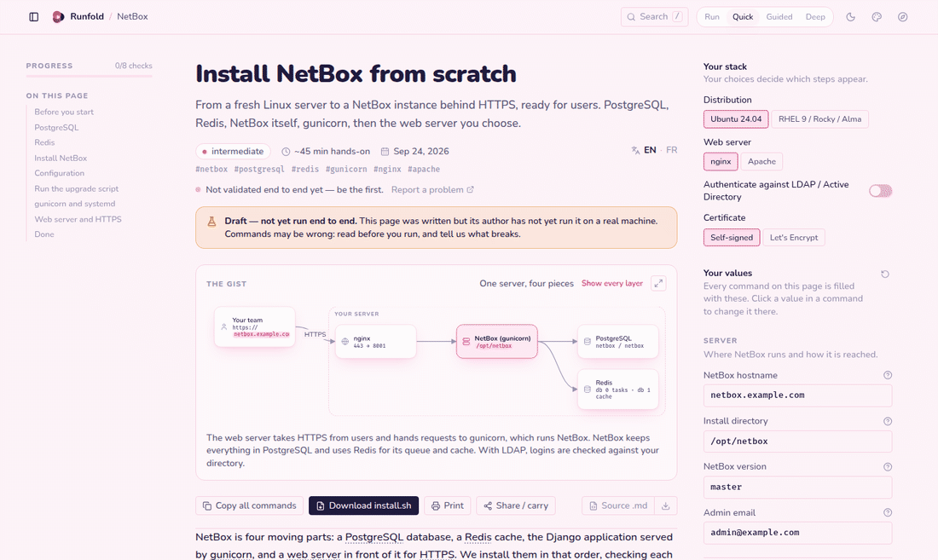Switch to dark mode with the moon icon
The image size is (938, 560).
click(x=851, y=17)
